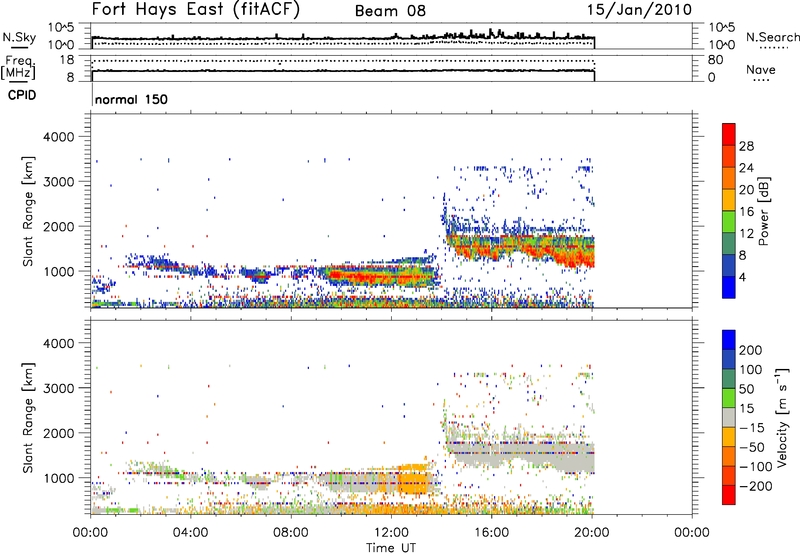
Task: Click the 'Slant Range [km]' label of the power panel
Action: click(29, 211)
